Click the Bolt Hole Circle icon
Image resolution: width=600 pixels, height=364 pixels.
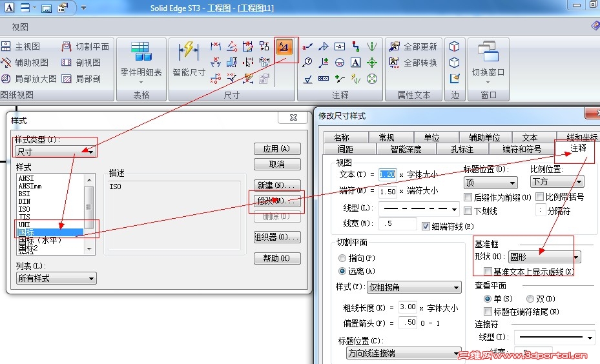372,79
